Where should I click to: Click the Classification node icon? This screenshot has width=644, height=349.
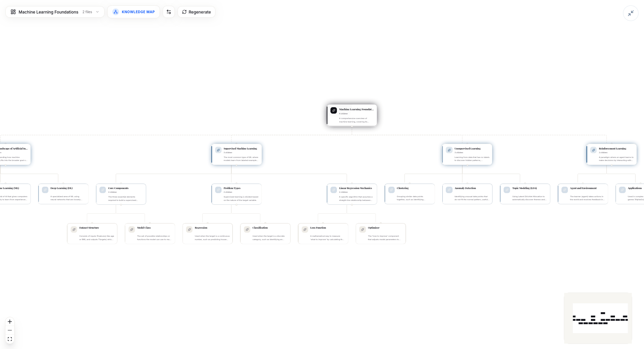247,229
